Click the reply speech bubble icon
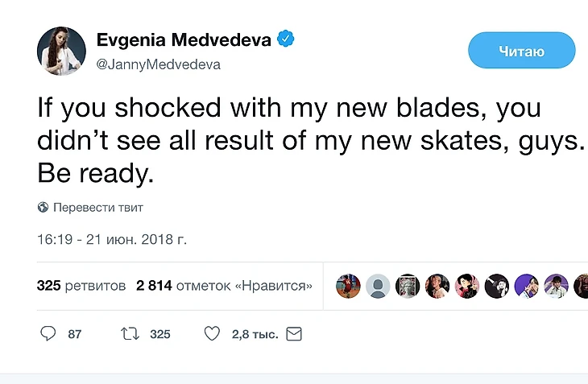This screenshot has height=384, width=588. (x=48, y=333)
